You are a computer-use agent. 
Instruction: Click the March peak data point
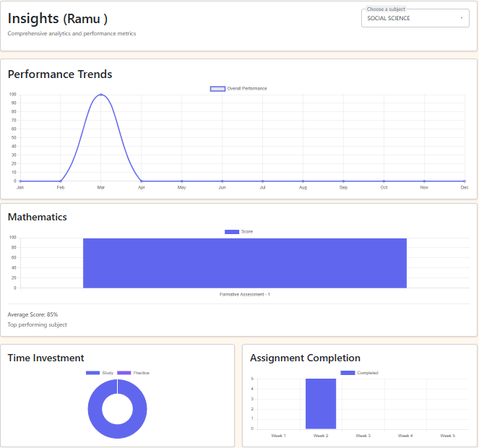101,95
